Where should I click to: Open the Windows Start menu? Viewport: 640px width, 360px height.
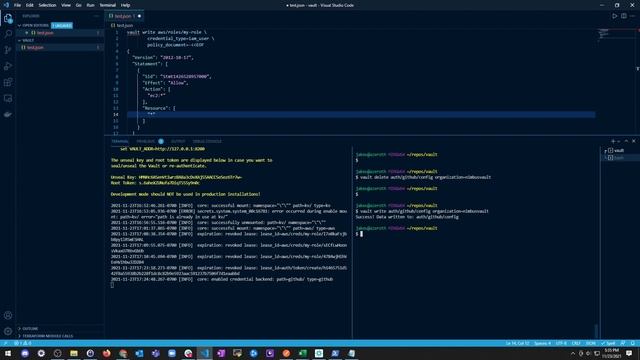coord(8,353)
